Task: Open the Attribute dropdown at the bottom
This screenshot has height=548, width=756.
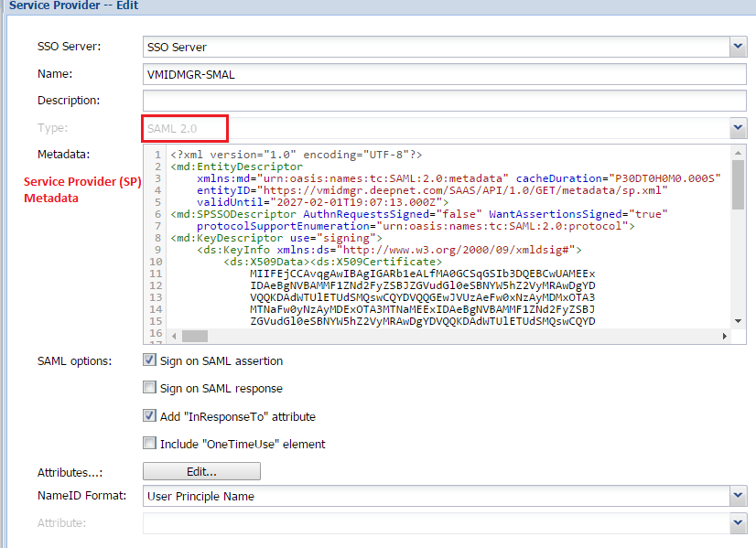Action: tap(738, 522)
